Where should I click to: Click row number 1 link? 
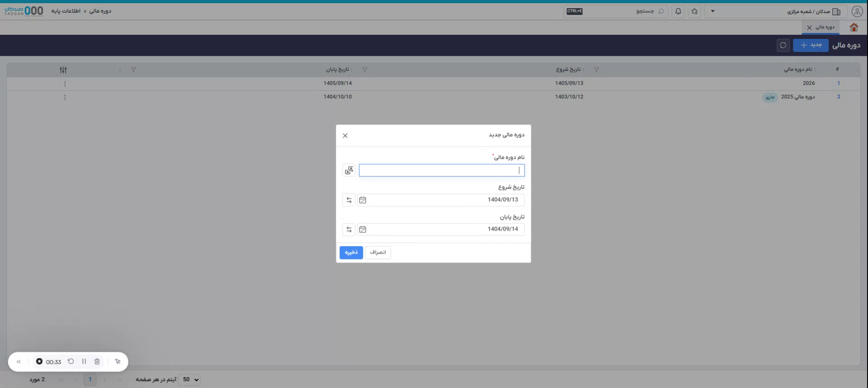pyautogui.click(x=839, y=83)
